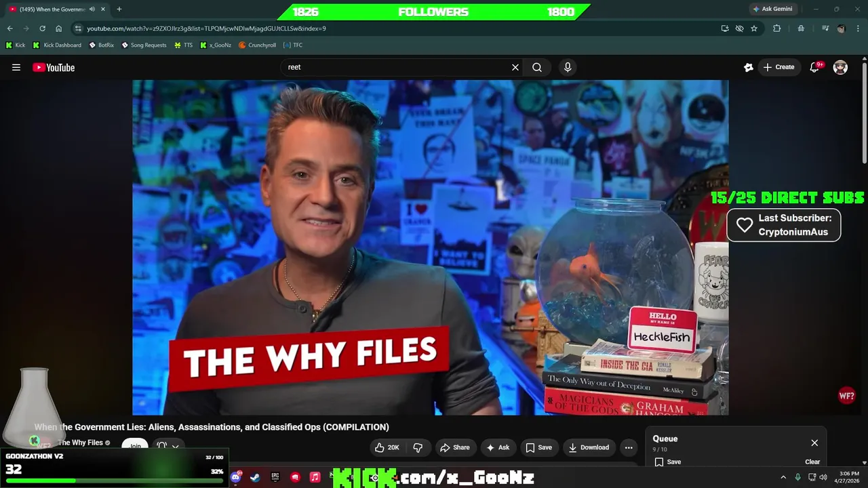Image resolution: width=868 pixels, height=488 pixels.
Task: Save the Queue as a playlist
Action: click(x=668, y=462)
